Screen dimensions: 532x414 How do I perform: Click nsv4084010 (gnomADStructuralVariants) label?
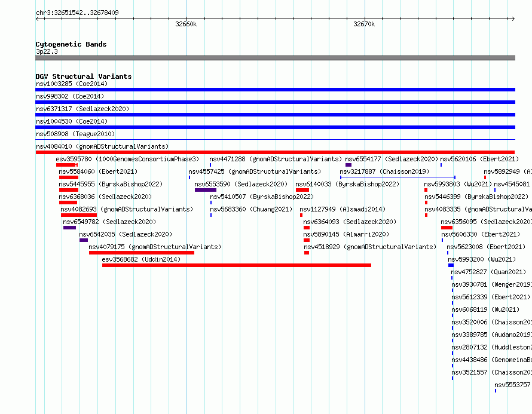[102, 146]
